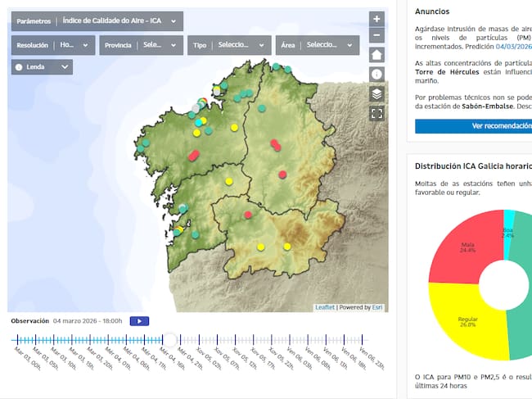Open the Parámetros dropdown showing ICA
Screen dimensions: 532x399
(x=97, y=21)
